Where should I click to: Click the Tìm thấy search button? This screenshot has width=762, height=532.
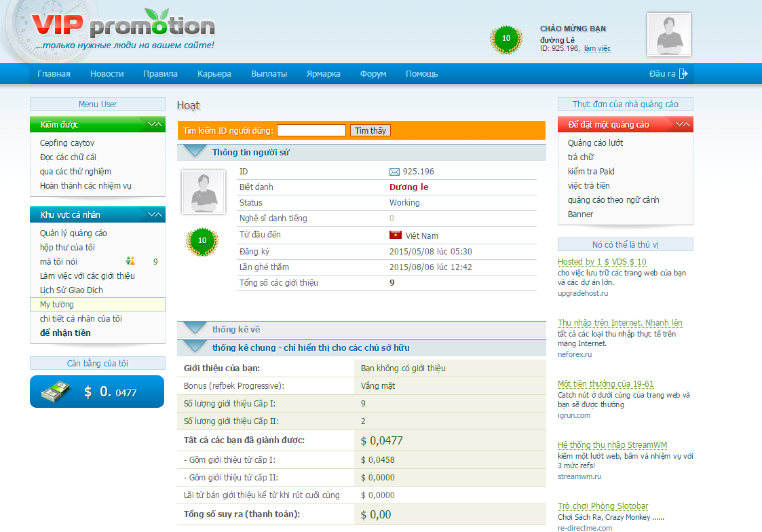[370, 130]
